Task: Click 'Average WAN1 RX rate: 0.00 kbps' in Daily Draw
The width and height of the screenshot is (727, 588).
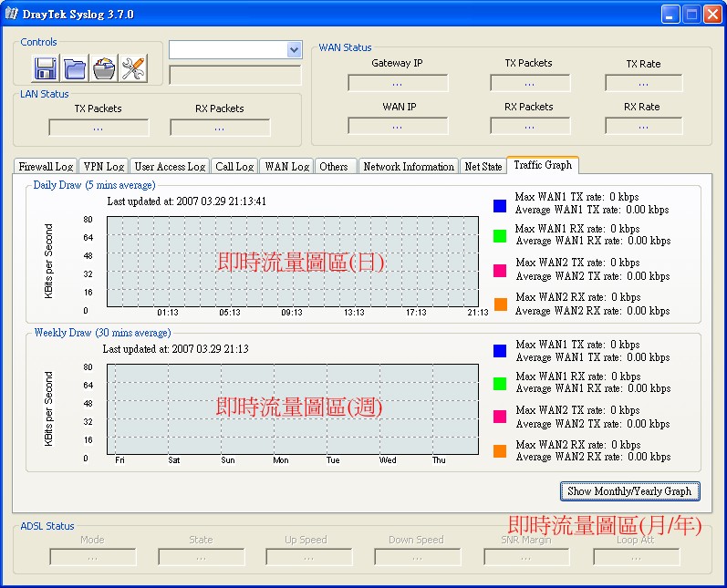Action: point(594,241)
